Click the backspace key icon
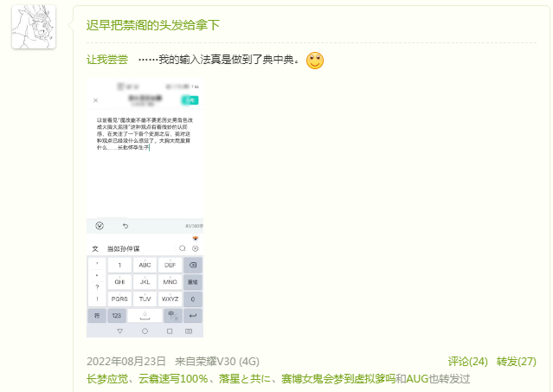Viewport: 553px width, 392px height. pos(193,265)
